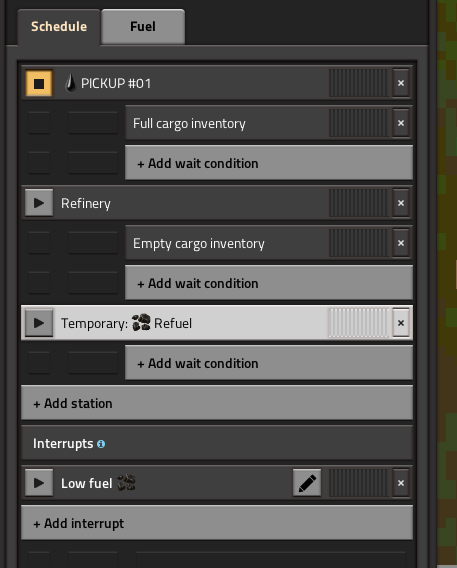Image resolution: width=457 pixels, height=568 pixels.
Task: Delete the Full cargo inventory condition
Action: coord(401,123)
